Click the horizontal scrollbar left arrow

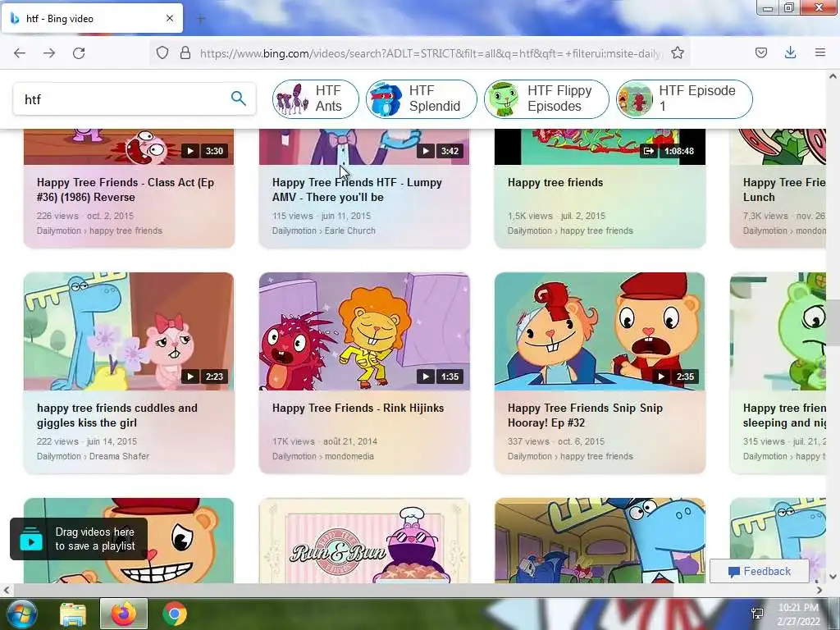(7, 591)
